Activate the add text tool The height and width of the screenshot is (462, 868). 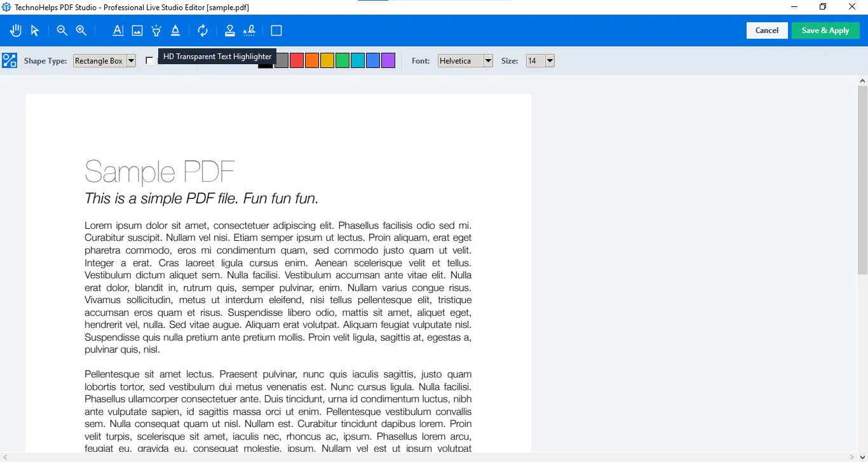tap(118, 31)
